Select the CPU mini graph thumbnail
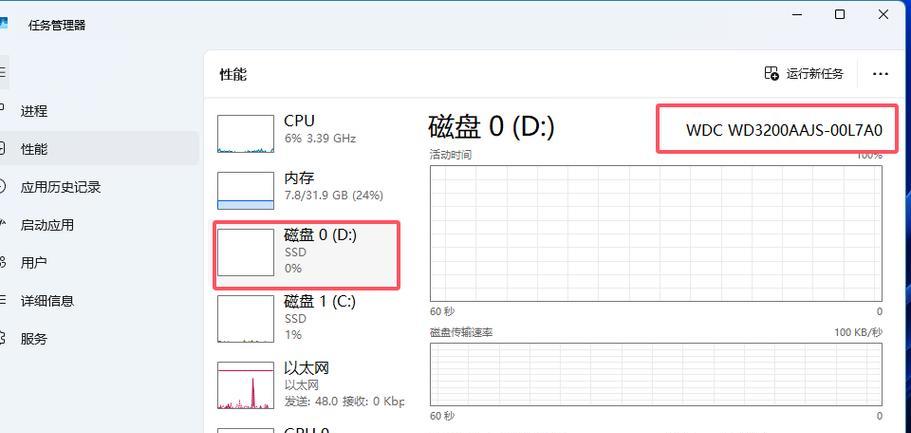 coord(245,134)
